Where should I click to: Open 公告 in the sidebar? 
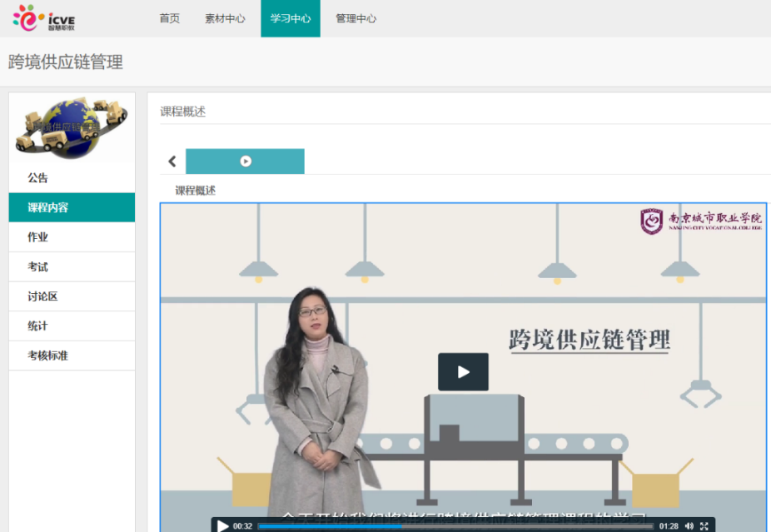coord(38,178)
